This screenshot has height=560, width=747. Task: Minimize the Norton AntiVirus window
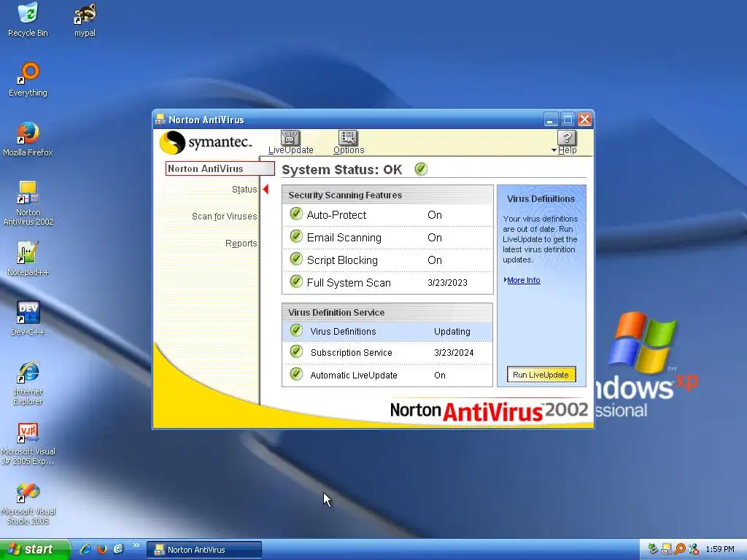click(551, 120)
